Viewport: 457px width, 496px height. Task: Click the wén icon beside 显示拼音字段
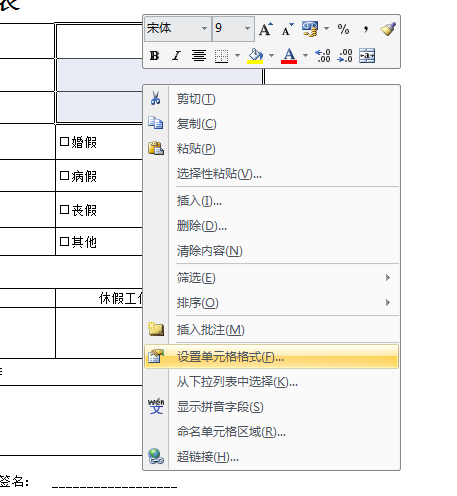(x=156, y=406)
